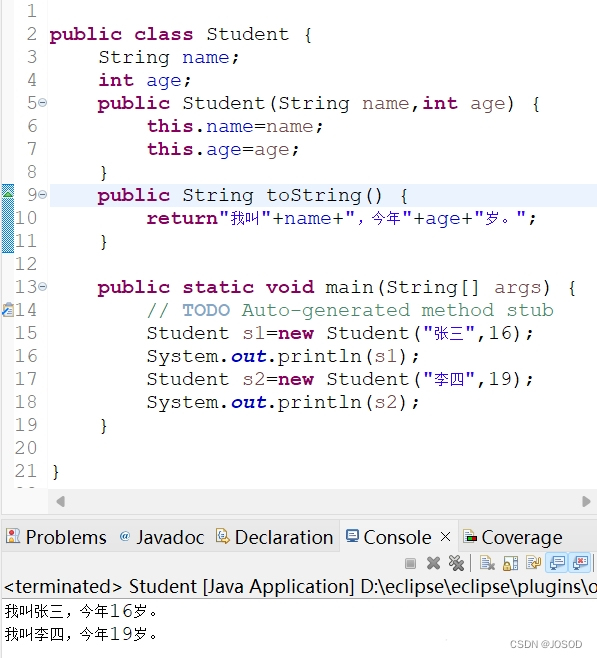Click 'int age;' declaration on line 4
The image size is (597, 658).
(144, 81)
